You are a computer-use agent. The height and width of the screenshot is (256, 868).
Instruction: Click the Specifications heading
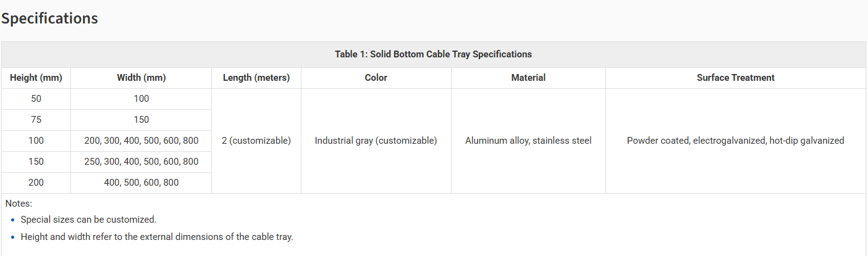(x=49, y=19)
